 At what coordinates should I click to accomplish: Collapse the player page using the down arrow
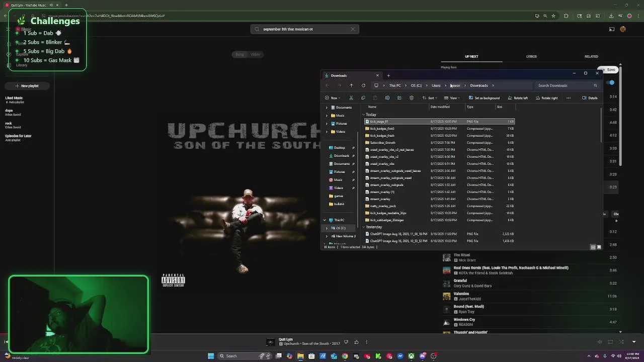click(633, 342)
